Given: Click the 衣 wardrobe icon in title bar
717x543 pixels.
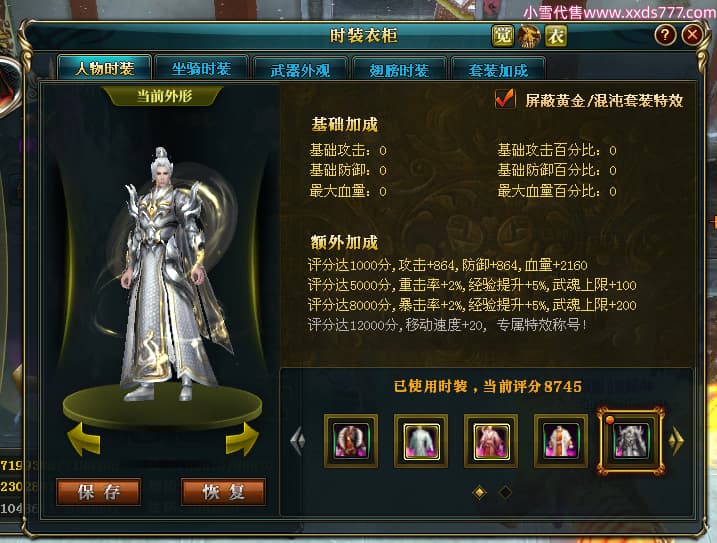Looking at the screenshot, I should click(556, 36).
